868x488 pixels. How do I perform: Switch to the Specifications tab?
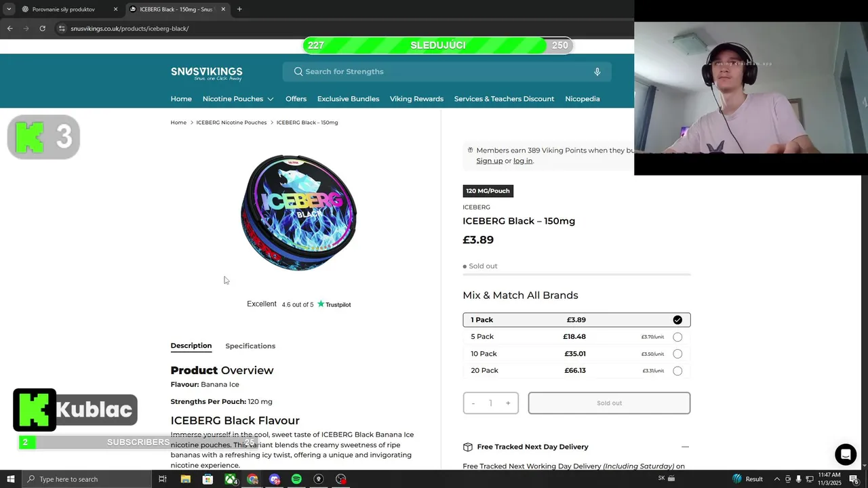pyautogui.click(x=250, y=346)
